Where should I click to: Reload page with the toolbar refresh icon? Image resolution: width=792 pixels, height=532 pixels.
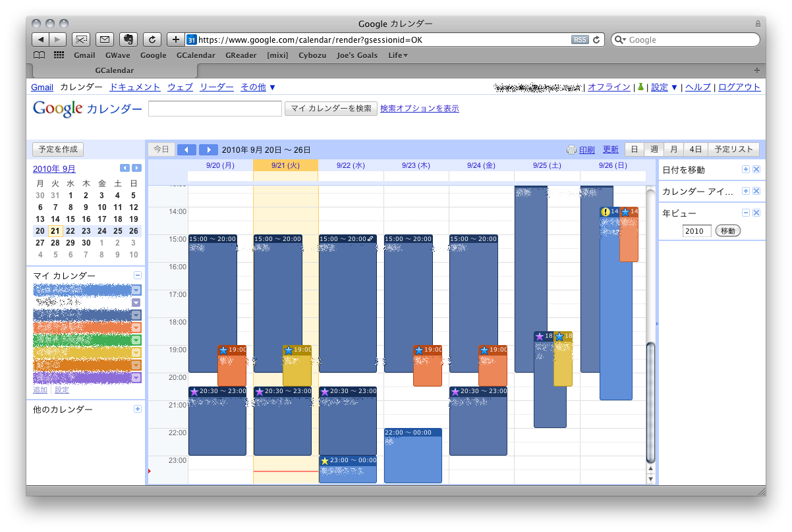pos(152,40)
